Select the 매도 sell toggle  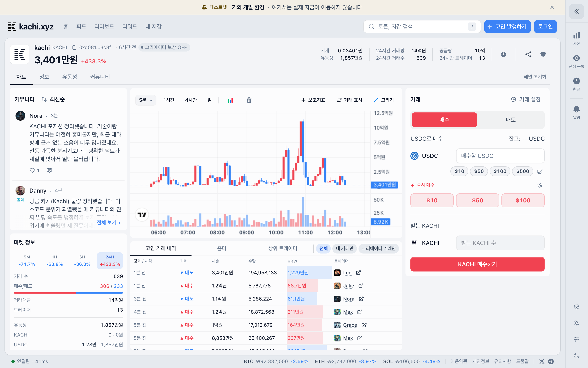click(510, 120)
